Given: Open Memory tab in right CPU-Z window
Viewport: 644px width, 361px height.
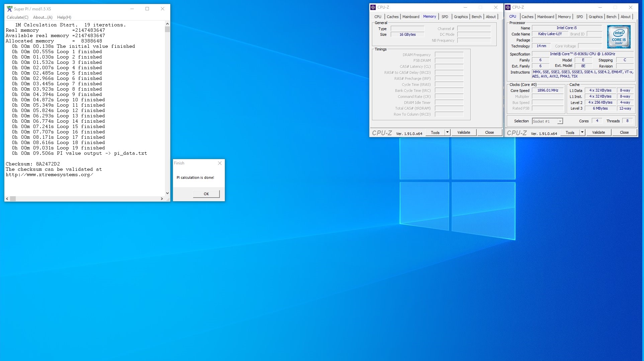Looking at the screenshot, I should point(564,17).
